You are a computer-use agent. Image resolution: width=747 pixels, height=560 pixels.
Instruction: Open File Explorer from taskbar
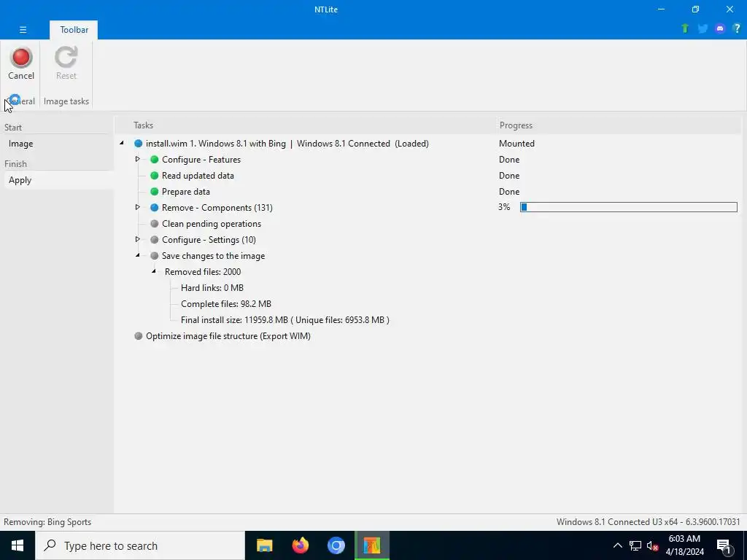[264, 545]
